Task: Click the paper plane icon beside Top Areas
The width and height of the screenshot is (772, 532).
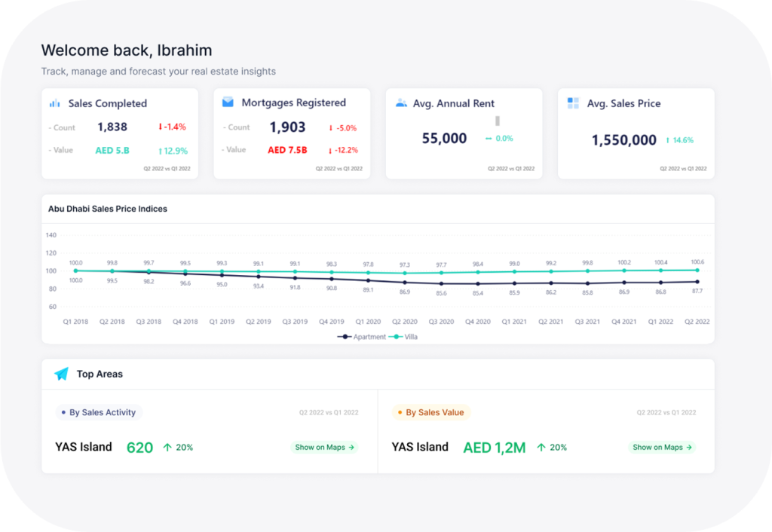Action: point(60,374)
